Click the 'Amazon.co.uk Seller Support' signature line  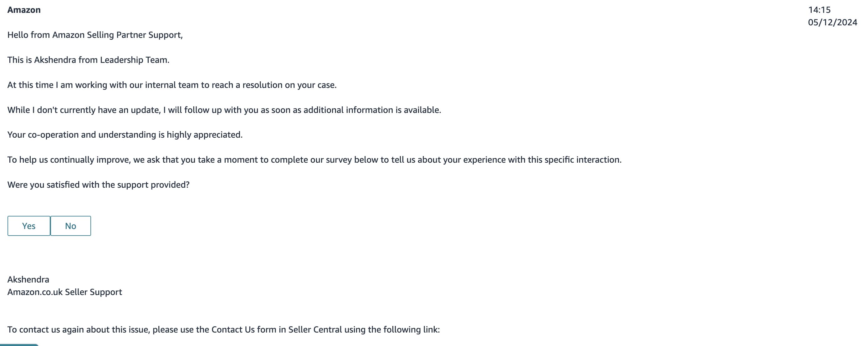click(65, 292)
